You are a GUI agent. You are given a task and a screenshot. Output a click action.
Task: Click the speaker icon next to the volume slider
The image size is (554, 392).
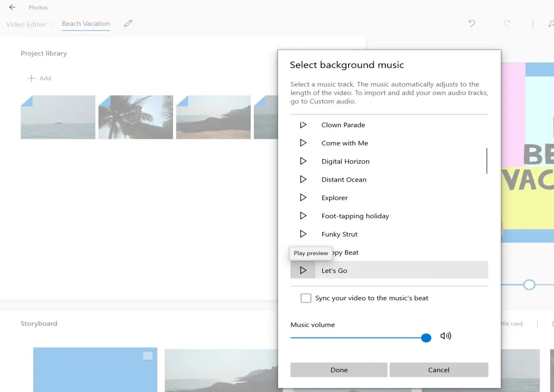[446, 336]
